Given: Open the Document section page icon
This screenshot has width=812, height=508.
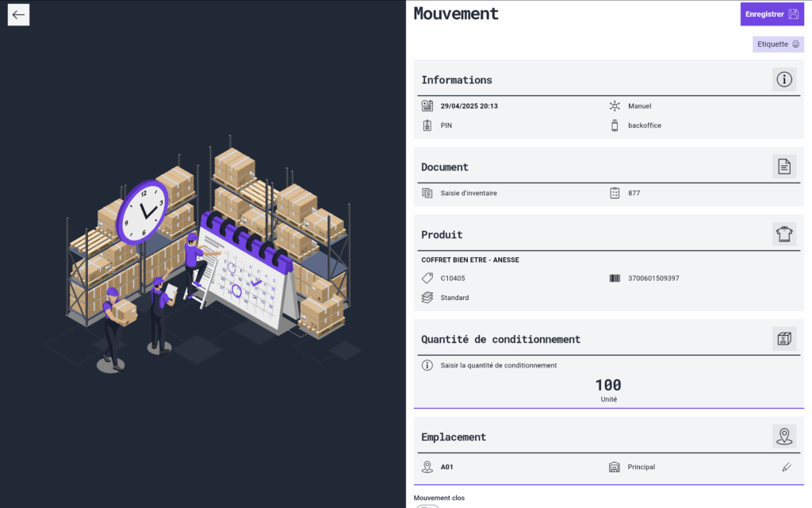Looking at the screenshot, I should 784,167.
